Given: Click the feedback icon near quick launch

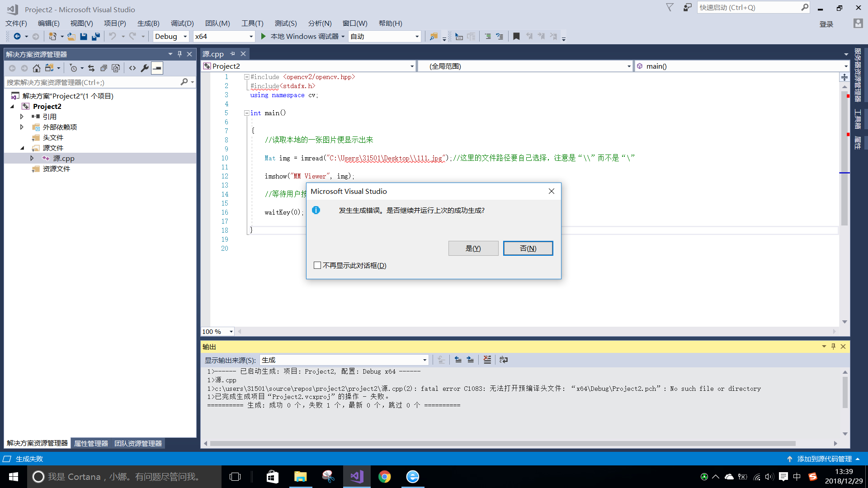Looking at the screenshot, I should tap(687, 7).
